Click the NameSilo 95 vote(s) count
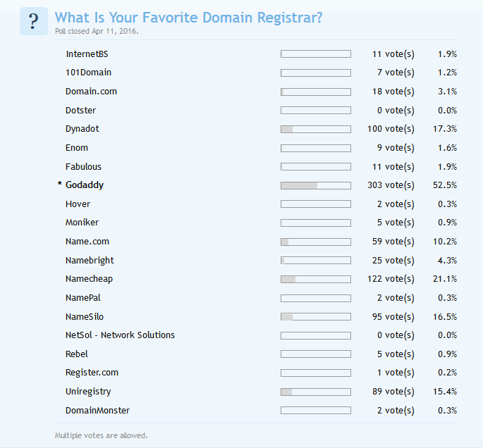Viewport: 483px width, 448px height. [393, 316]
